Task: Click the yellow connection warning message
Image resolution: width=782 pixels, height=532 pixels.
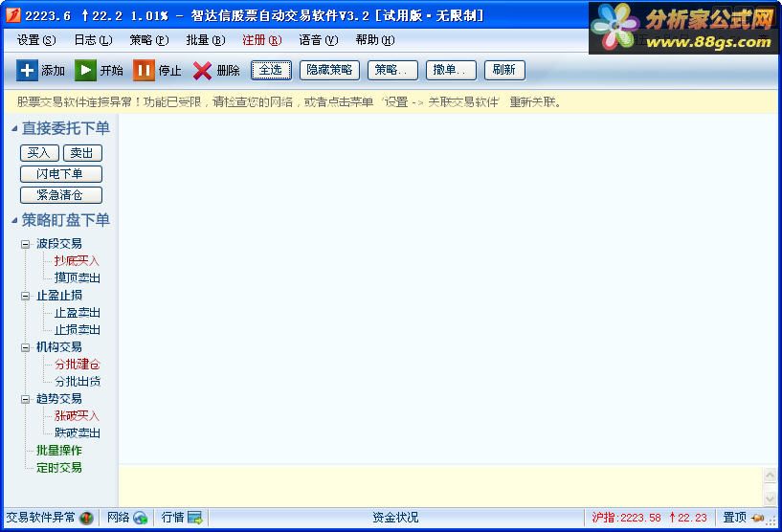Action: pos(289,102)
